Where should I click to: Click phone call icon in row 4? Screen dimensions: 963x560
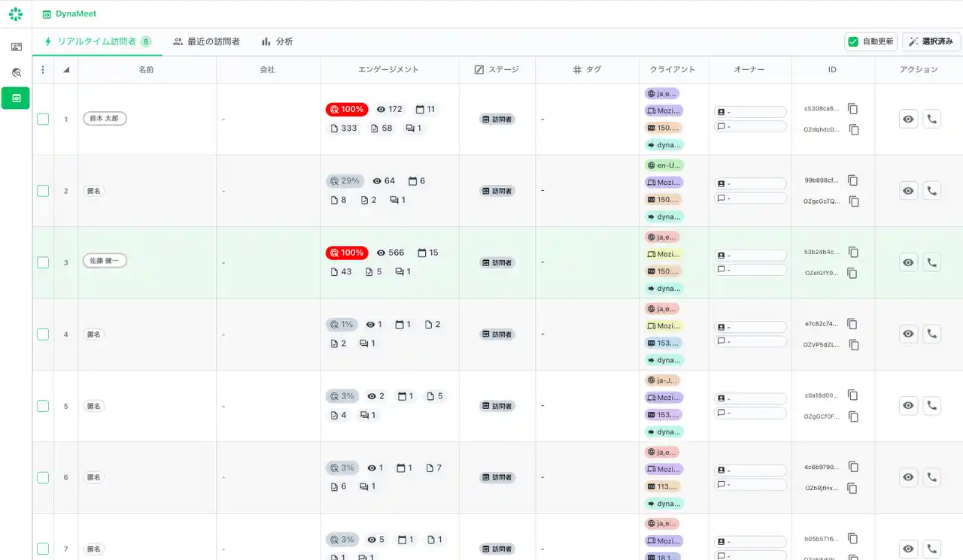coord(931,334)
